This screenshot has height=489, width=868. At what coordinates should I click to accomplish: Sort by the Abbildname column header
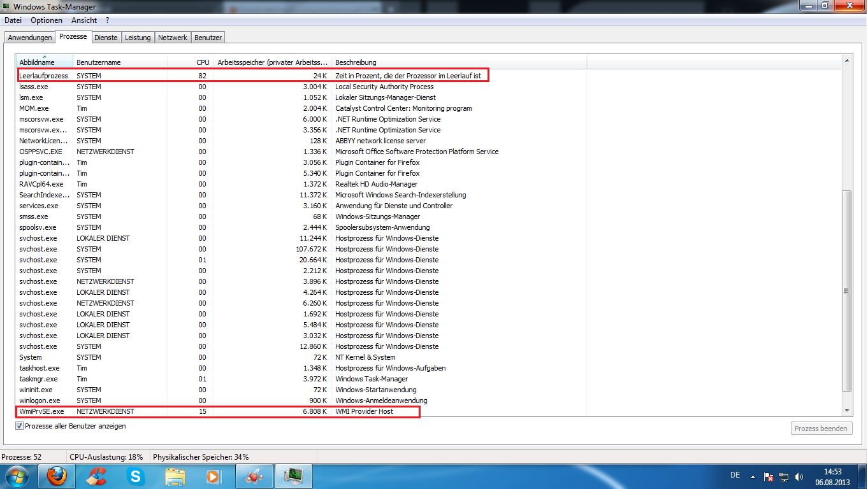point(45,62)
